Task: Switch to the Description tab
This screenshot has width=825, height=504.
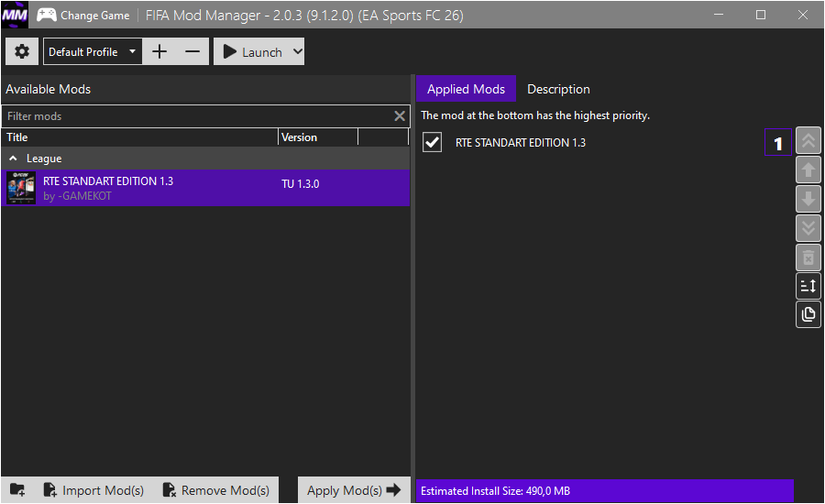Action: tap(558, 89)
